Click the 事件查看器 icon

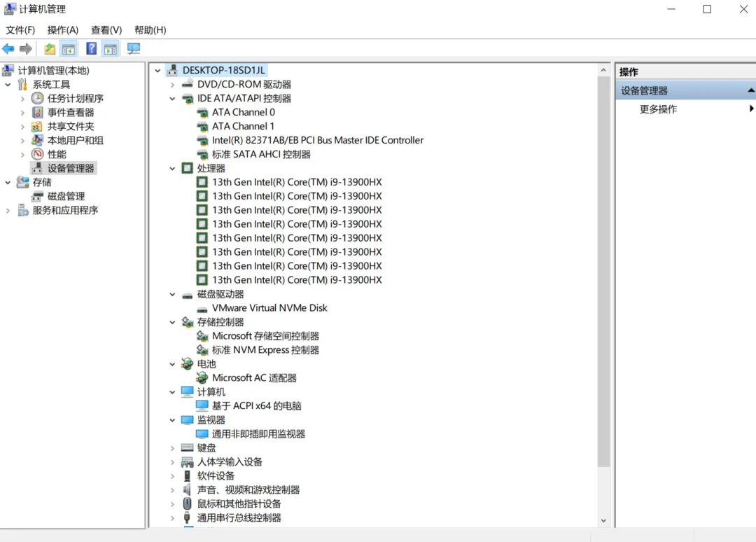pyautogui.click(x=38, y=112)
